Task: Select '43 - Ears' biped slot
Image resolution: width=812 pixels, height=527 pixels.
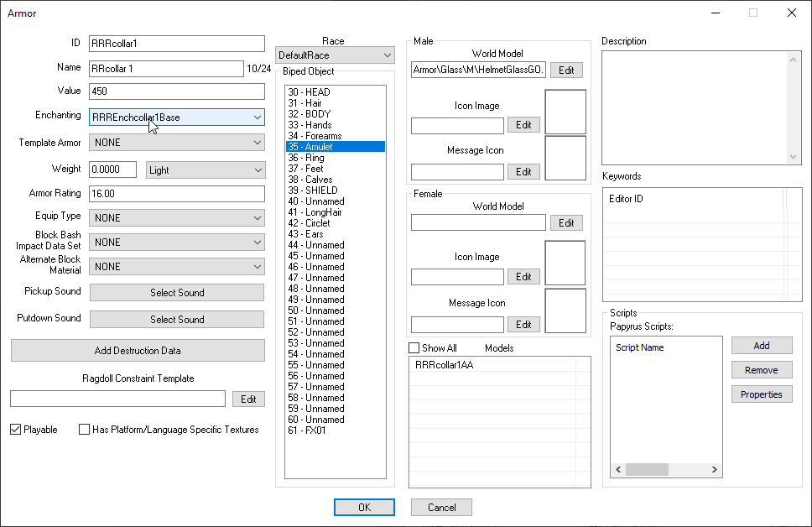Action: point(335,233)
